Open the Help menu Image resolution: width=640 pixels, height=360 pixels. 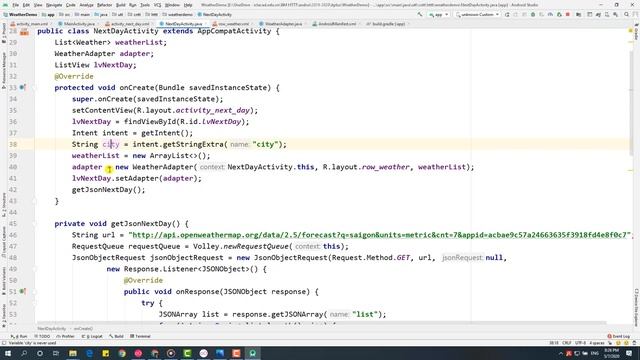[x=188, y=5]
